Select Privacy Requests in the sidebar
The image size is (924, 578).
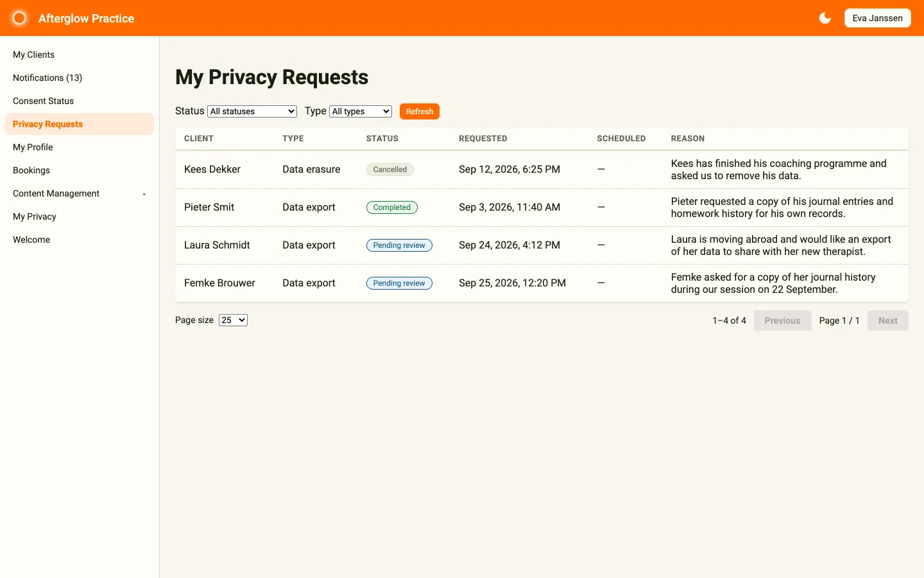coord(80,124)
